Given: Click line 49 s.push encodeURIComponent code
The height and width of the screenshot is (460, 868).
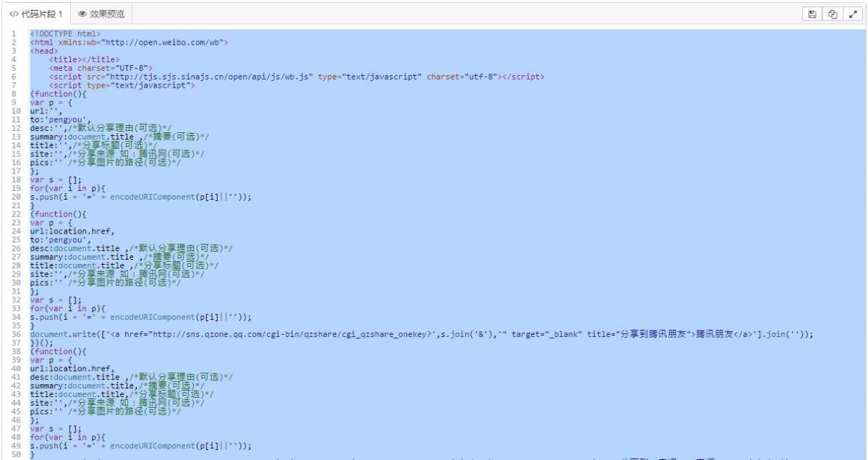Looking at the screenshot, I should click(141, 445).
